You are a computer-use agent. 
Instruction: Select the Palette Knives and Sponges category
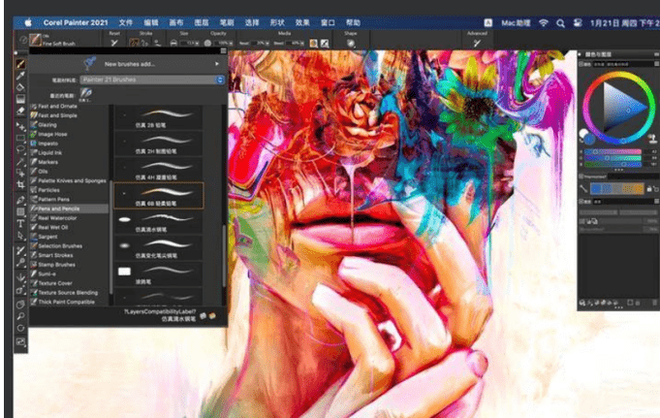72,181
